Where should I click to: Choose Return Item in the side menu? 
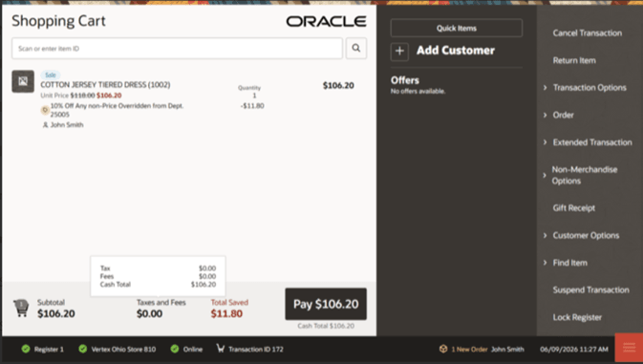[x=574, y=60]
